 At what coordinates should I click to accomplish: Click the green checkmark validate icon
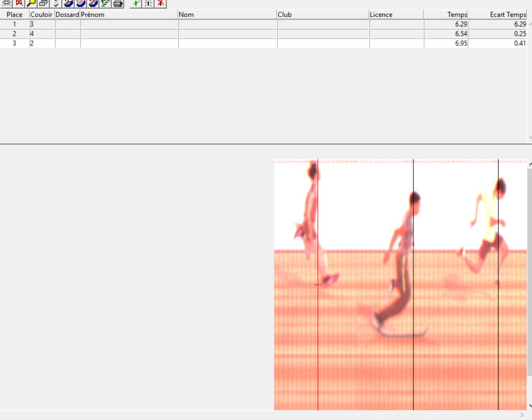136,4
